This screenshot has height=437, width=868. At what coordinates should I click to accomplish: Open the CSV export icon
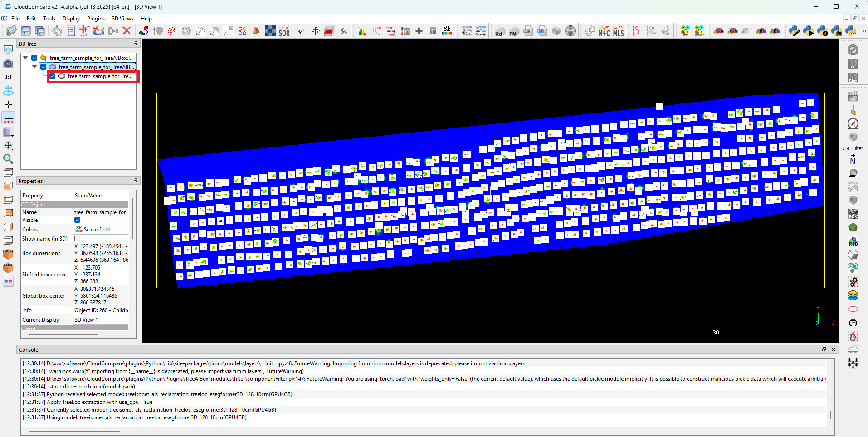point(542,31)
